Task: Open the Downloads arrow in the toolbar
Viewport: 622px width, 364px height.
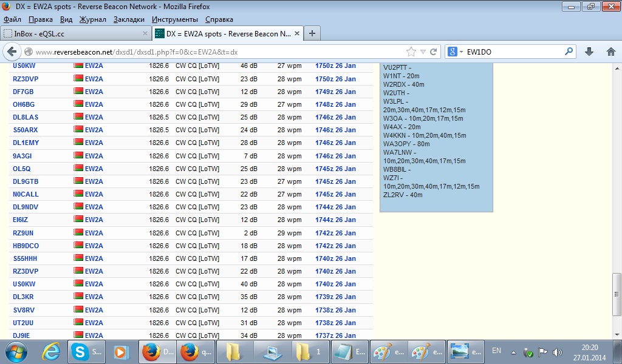Action: pos(589,52)
